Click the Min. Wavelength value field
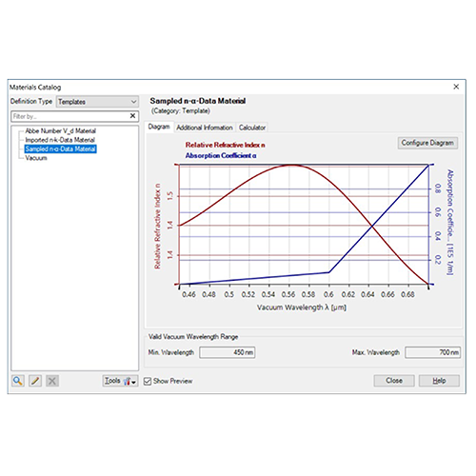 (x=228, y=352)
